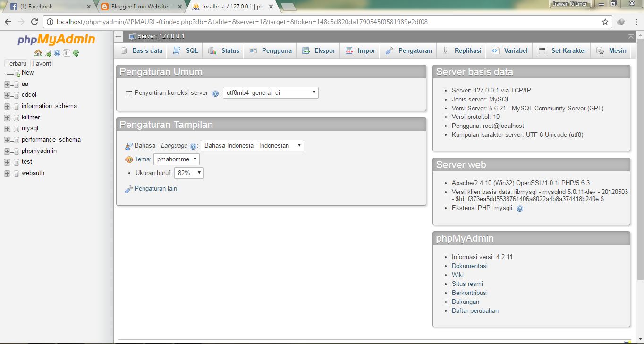Click the help icon next to Ekstensi PHP mysqli
Viewport: 644px width, 344px height.
520,209
